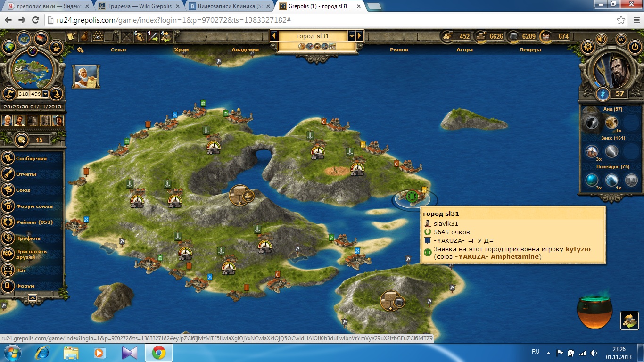Click the browser reload button
The image size is (644, 362).
[35, 20]
